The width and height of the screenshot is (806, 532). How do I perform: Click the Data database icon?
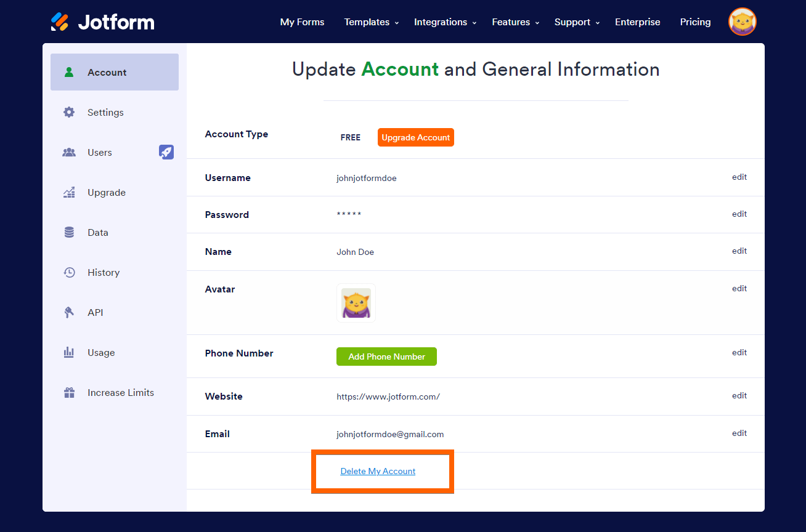click(69, 232)
